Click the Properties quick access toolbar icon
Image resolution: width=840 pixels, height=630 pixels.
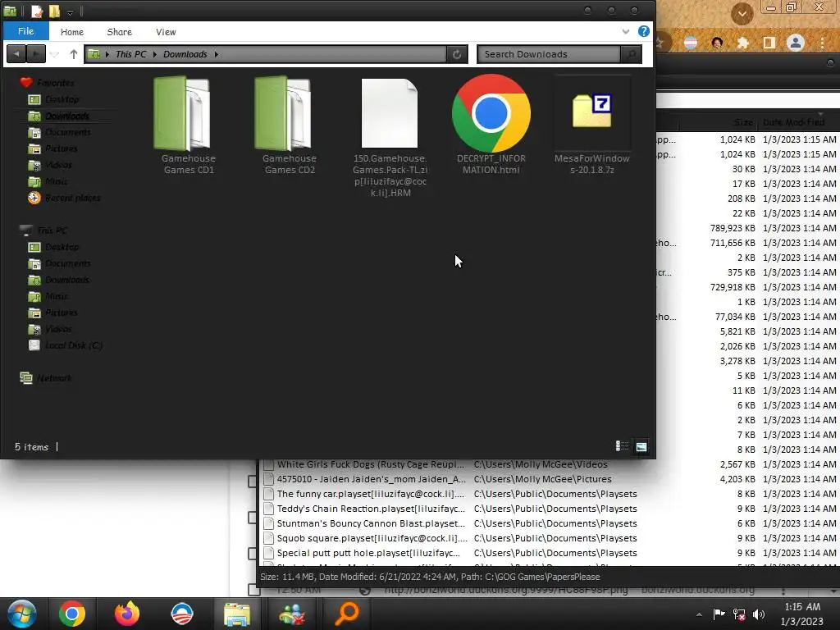click(x=36, y=11)
